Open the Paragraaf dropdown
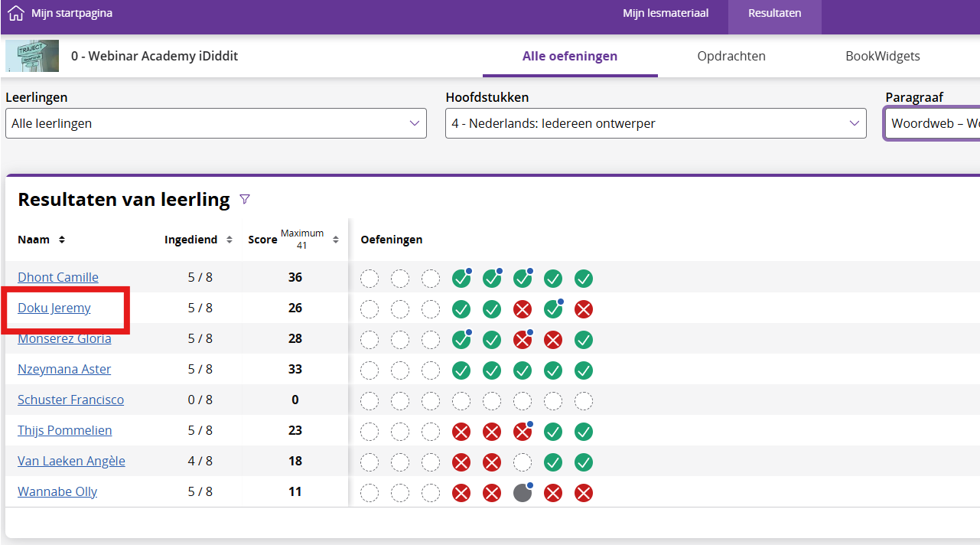Image resolution: width=980 pixels, height=545 pixels. tap(932, 123)
